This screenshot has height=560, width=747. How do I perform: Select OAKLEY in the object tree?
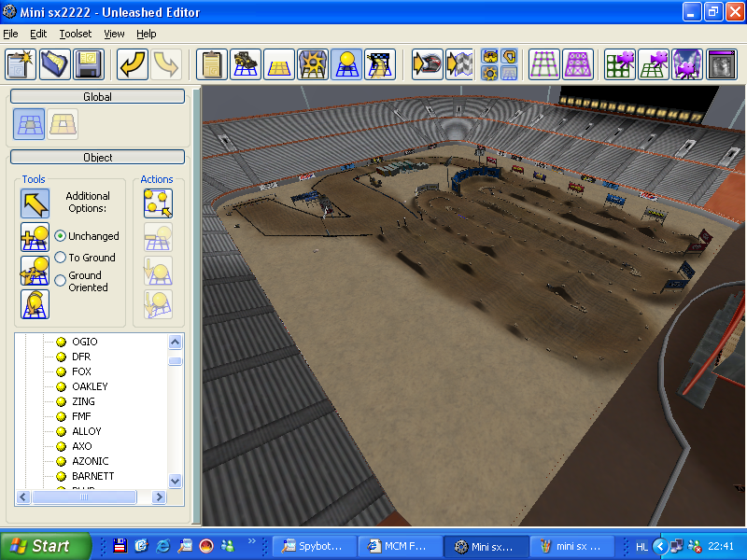pyautogui.click(x=90, y=386)
